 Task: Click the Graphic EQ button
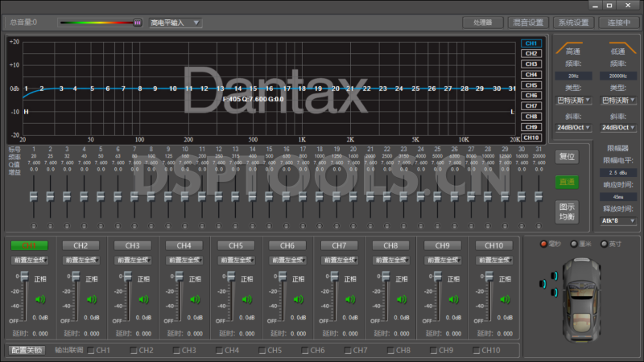pyautogui.click(x=568, y=212)
